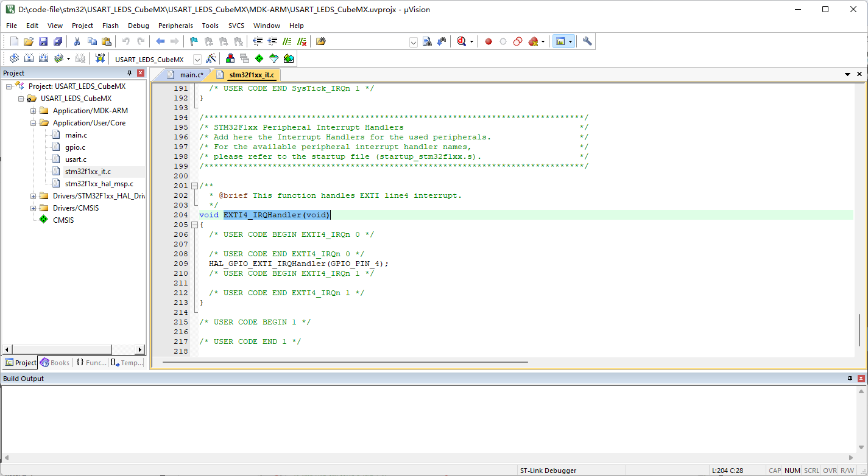The width and height of the screenshot is (868, 476).
Task: Download to flash with the LOAD icon
Action: pyautogui.click(x=101, y=58)
